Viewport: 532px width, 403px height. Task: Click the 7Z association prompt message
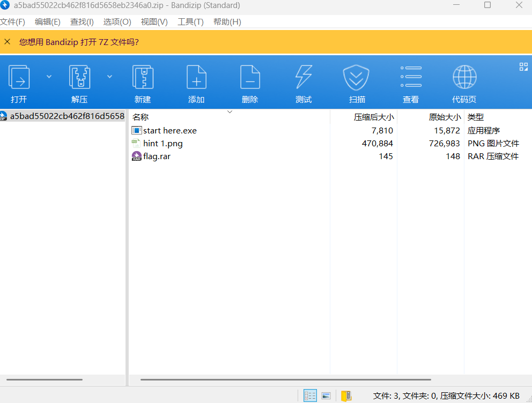pos(79,42)
